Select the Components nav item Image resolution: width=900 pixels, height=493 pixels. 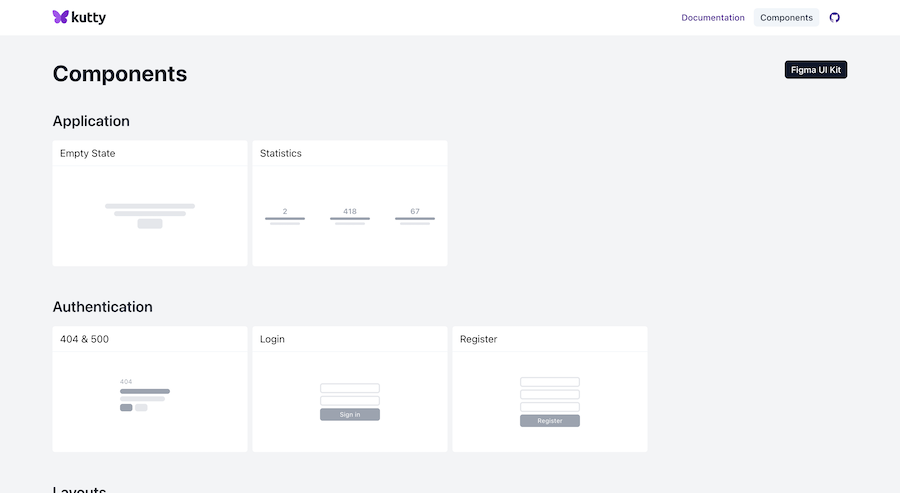(786, 17)
